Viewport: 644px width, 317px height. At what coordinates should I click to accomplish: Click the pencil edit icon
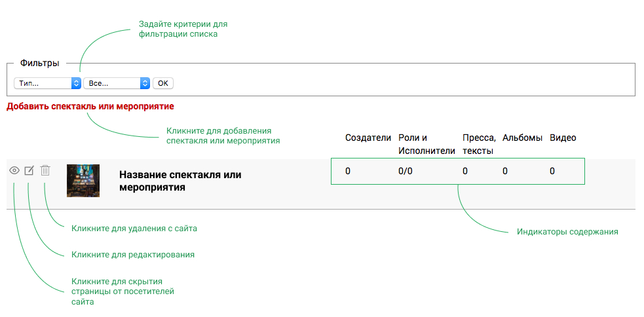[x=29, y=170]
